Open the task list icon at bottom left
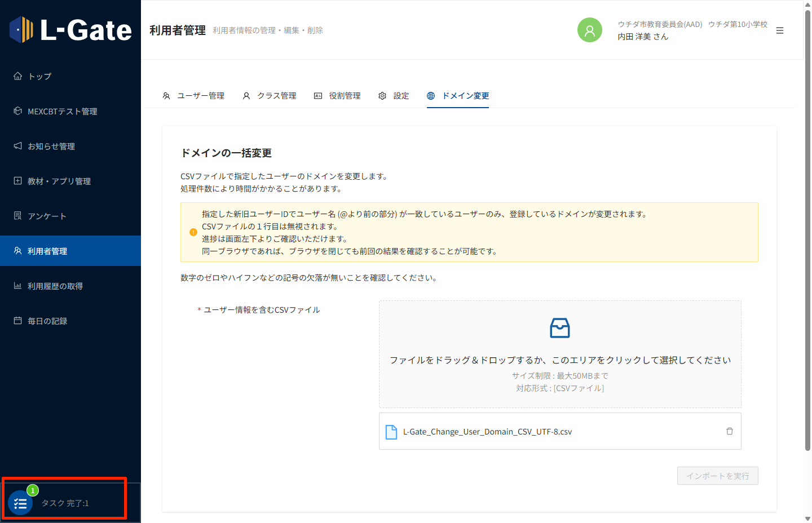Screen dimensions: 812x523 pos(20,503)
